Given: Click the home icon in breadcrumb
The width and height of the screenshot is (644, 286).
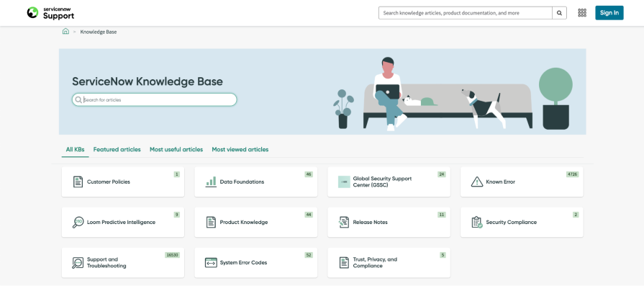Looking at the screenshot, I should coord(65,31).
